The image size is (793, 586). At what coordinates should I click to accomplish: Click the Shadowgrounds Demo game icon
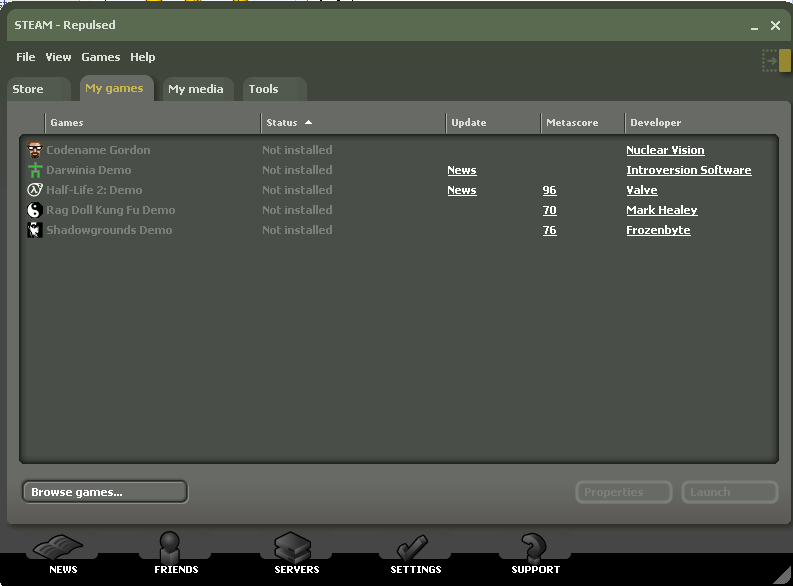point(35,230)
